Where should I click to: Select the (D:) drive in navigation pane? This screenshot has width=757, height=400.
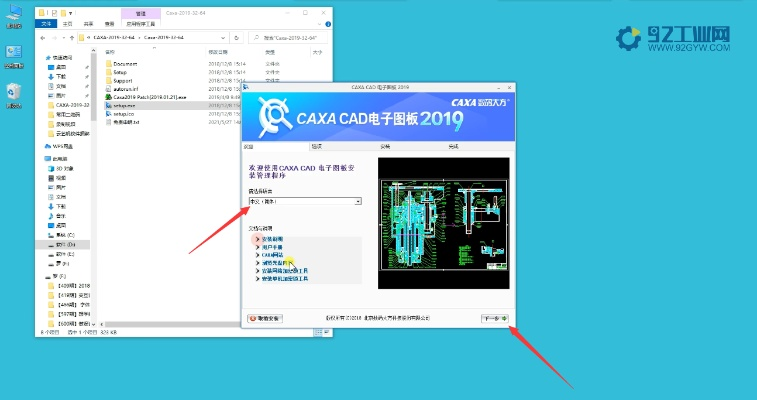point(62,245)
